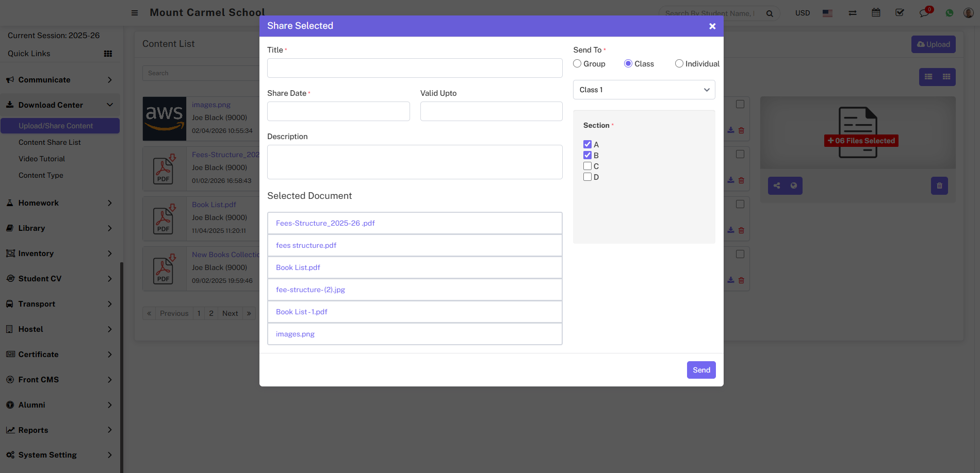980x473 pixels.
Task: Select the Group radio button
Action: 577,64
